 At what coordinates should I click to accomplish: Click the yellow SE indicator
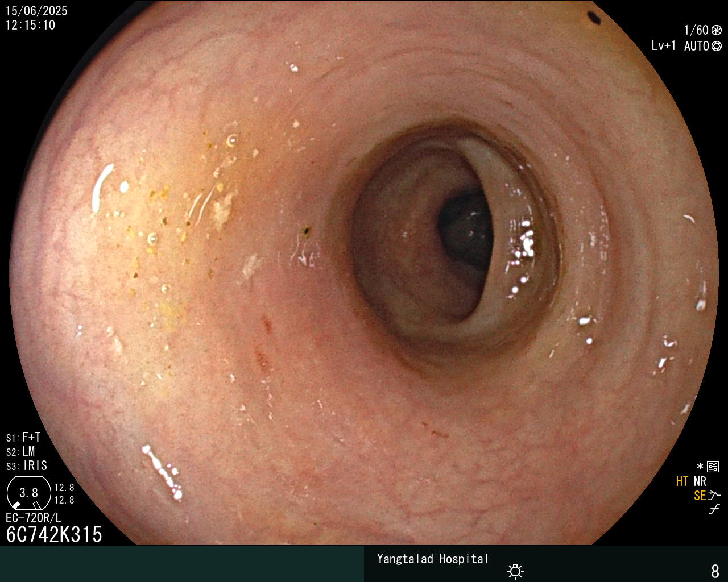tap(700, 496)
